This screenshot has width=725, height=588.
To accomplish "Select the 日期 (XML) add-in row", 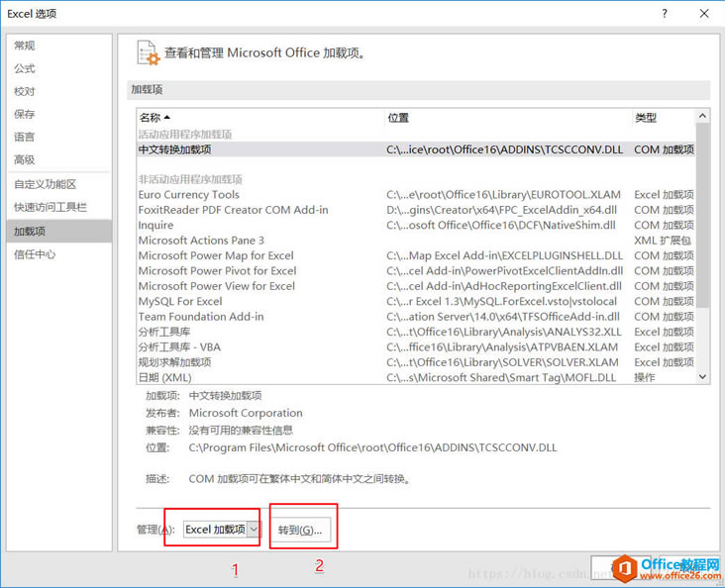I will coord(416,377).
